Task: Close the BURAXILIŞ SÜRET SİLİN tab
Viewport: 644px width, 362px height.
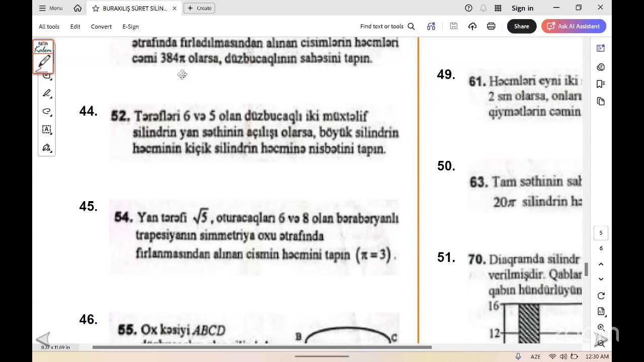Action: [x=175, y=8]
